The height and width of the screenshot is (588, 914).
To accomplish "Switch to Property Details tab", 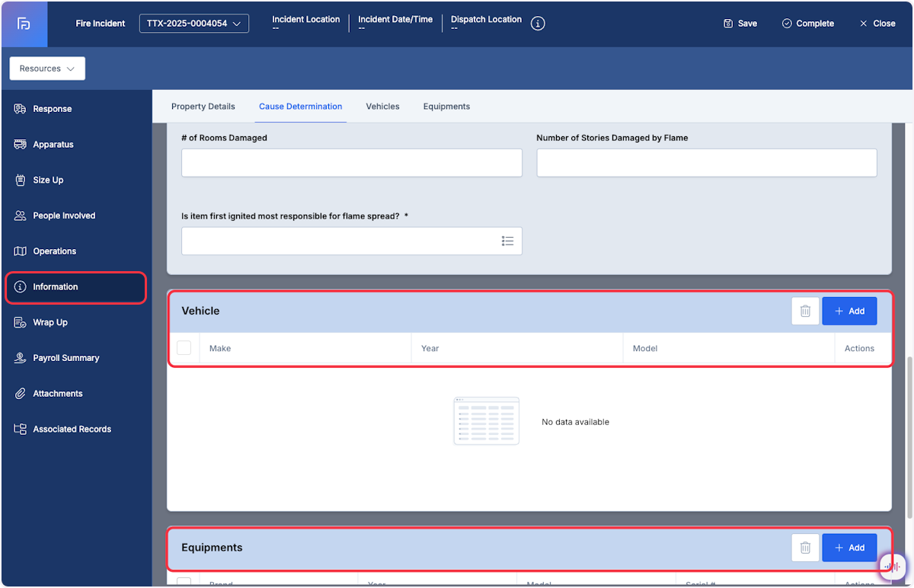I will 203,107.
